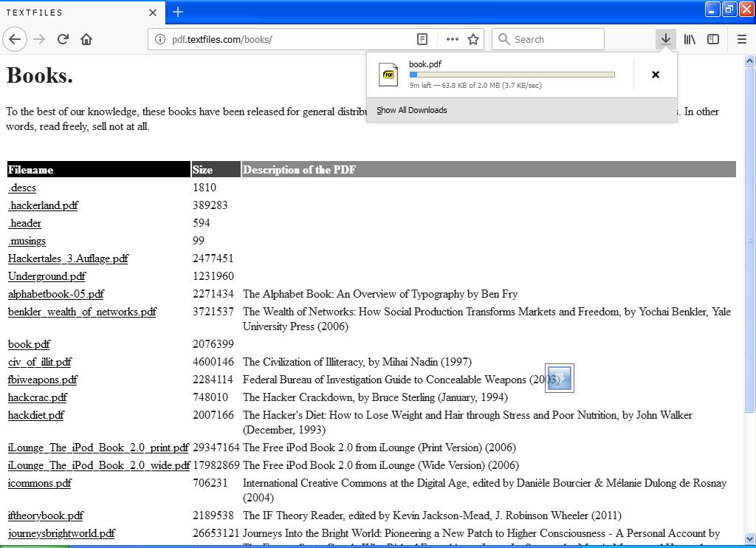Open Hackertales_3.Auflage.pdf link
Image resolution: width=756 pixels, height=548 pixels.
(x=68, y=258)
